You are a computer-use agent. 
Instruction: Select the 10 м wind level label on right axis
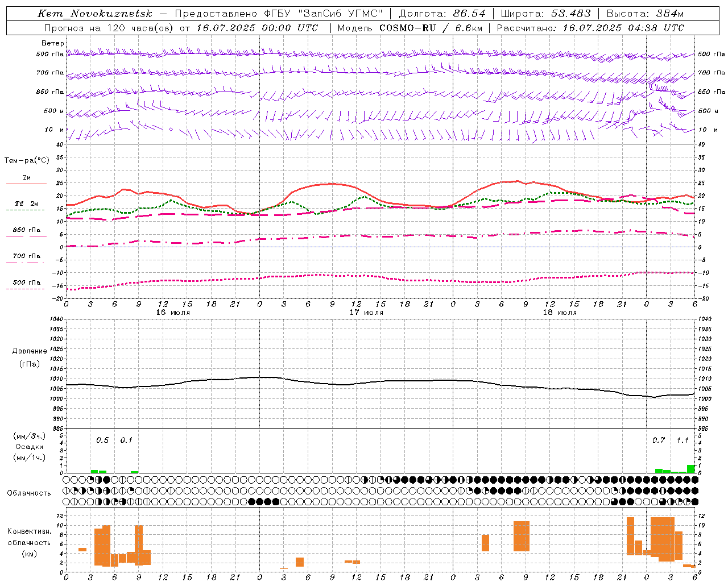(x=707, y=130)
